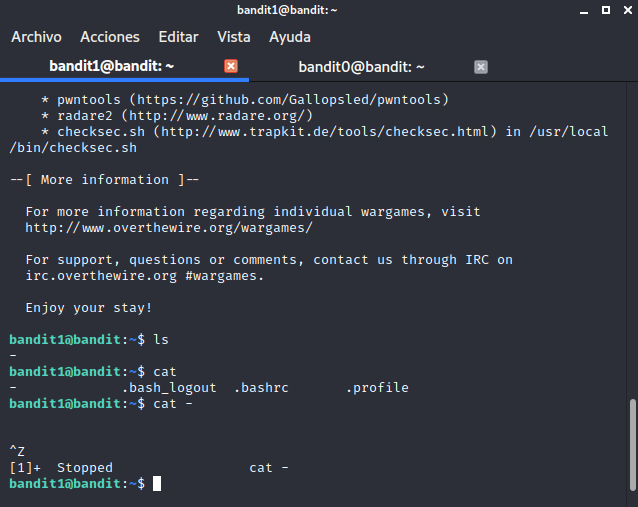The width and height of the screenshot is (638, 507).
Task: Select the bandit1@bandit tab
Action: 112,67
